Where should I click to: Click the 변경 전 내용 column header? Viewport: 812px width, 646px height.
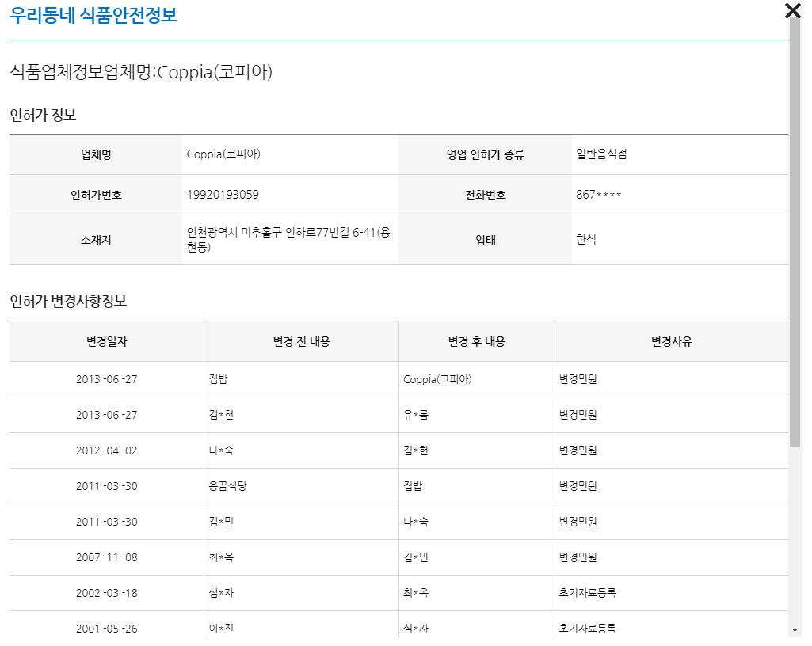click(301, 341)
